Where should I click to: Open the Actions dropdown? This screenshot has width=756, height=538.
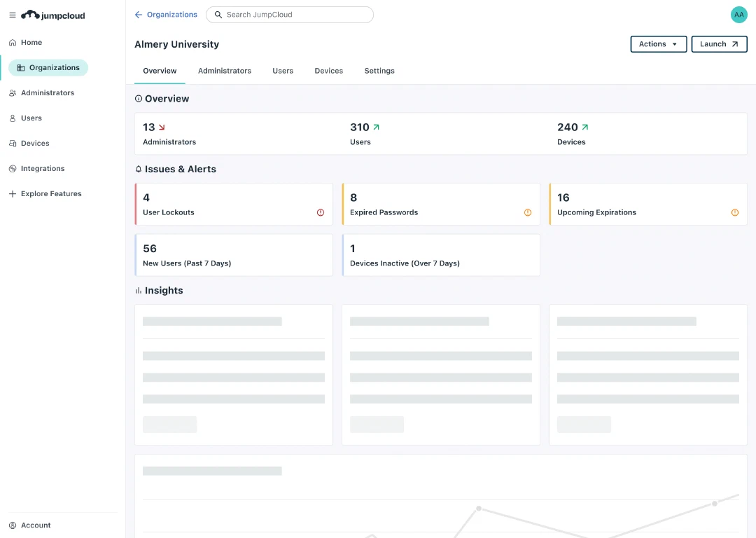coord(659,44)
